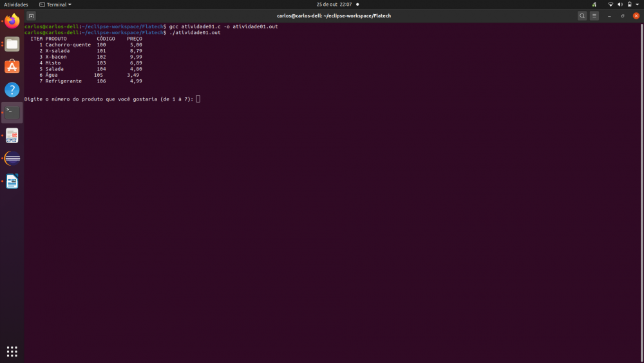Click the Wi-Fi network status icon
The height and width of the screenshot is (363, 644).
click(x=611, y=5)
